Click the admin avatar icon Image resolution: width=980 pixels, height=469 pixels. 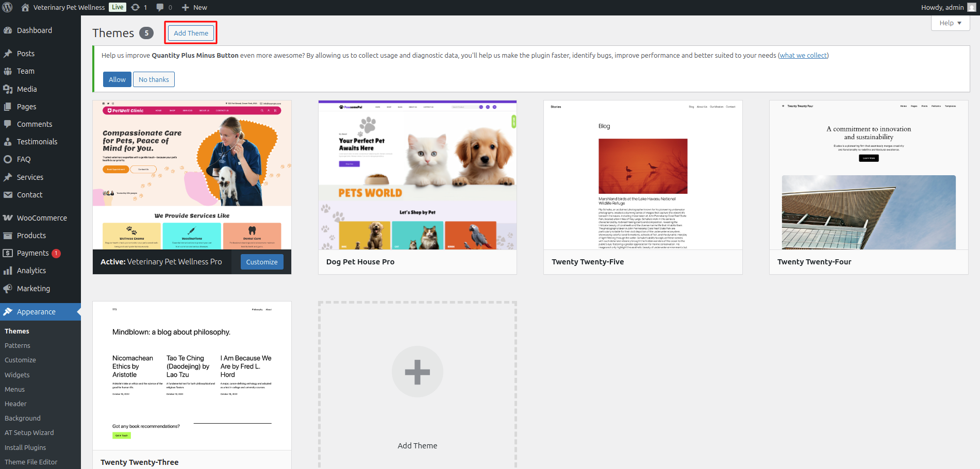972,7
